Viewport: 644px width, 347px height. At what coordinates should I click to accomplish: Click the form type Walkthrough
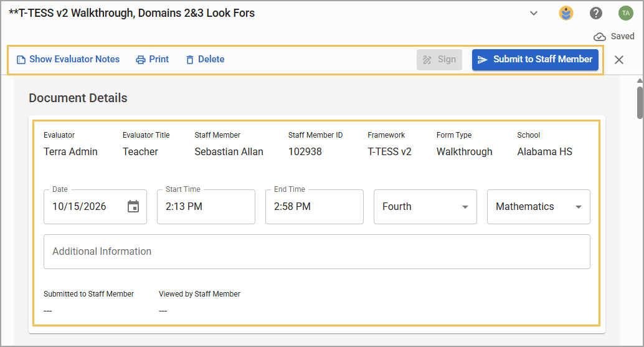click(465, 152)
